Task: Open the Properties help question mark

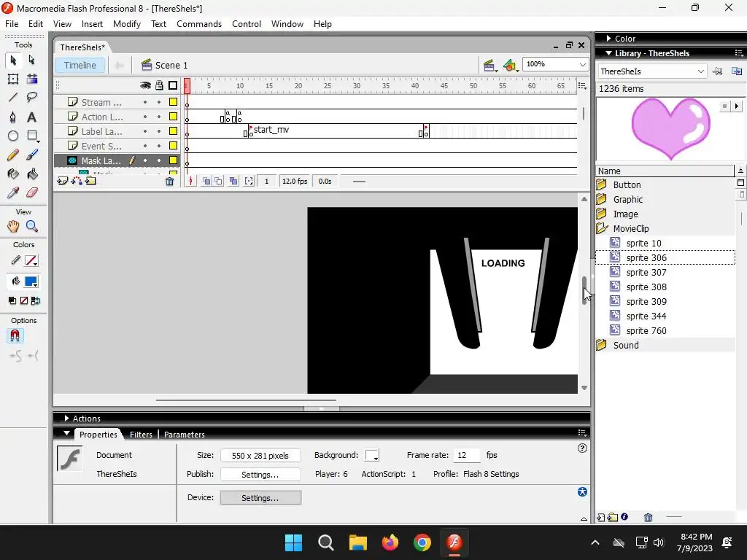Action: tap(582, 448)
